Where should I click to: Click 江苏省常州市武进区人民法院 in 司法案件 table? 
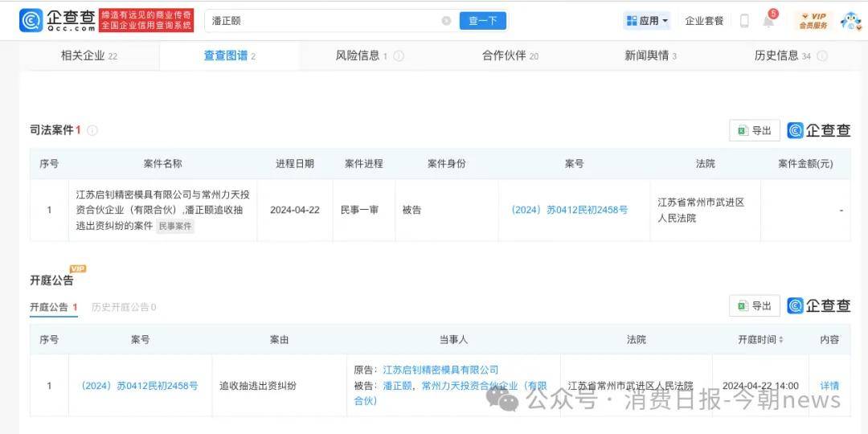point(701,211)
